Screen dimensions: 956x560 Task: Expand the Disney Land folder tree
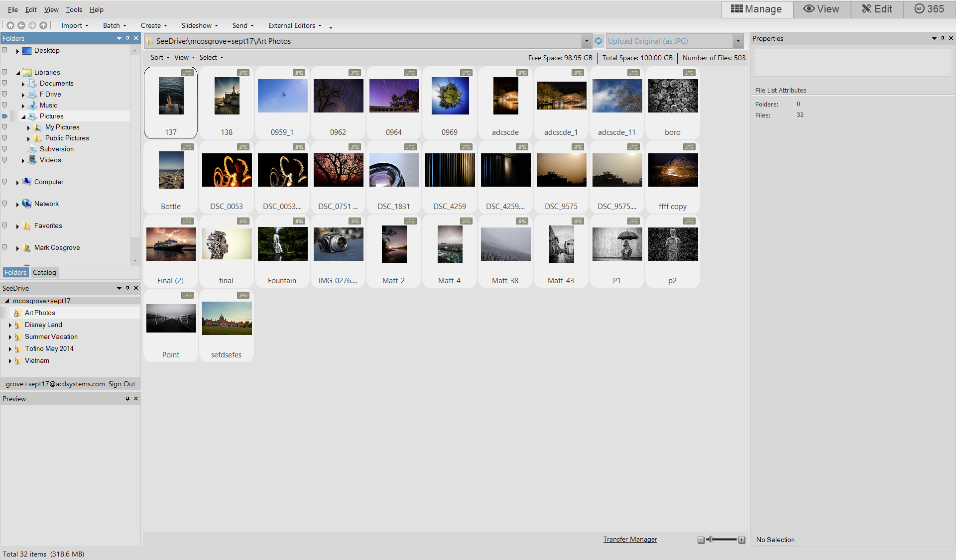[x=10, y=325]
